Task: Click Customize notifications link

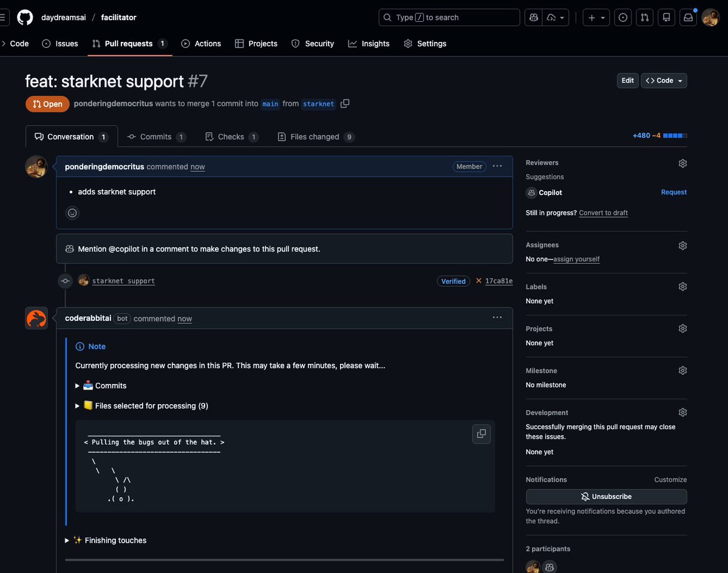Action: coord(670,479)
